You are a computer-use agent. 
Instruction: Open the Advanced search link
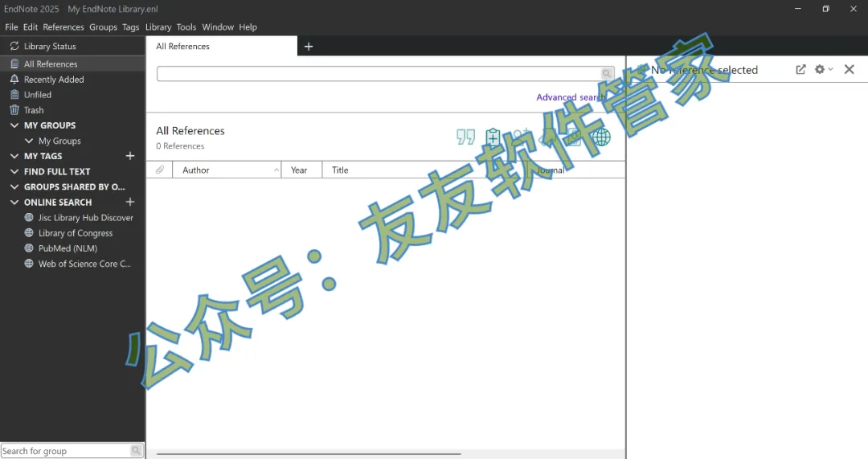570,97
